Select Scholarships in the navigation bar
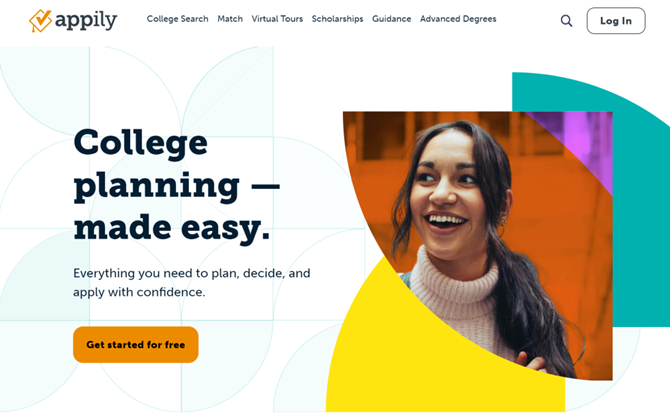Image resolution: width=670 pixels, height=413 pixels. (337, 19)
